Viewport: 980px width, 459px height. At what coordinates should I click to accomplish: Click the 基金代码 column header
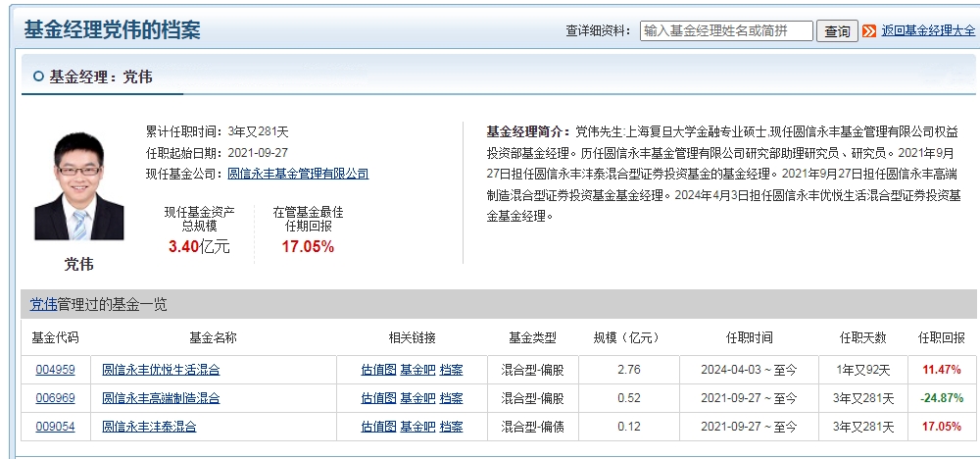point(55,338)
